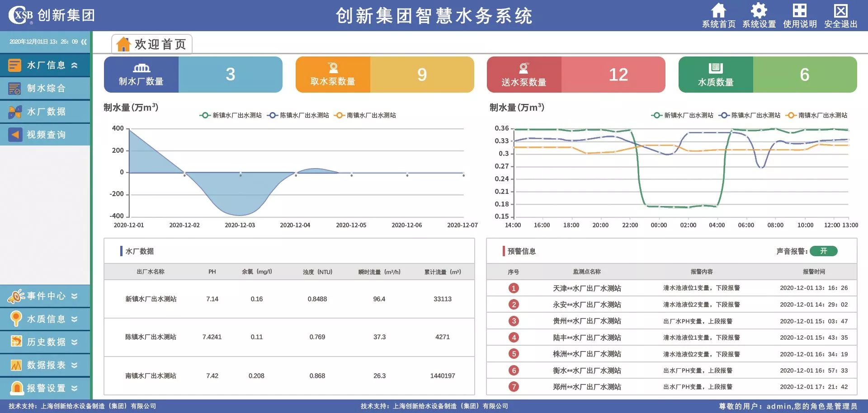The height and width of the screenshot is (413, 868).
Task: Click 水厂数据 sidebar icon
Action: 14,112
